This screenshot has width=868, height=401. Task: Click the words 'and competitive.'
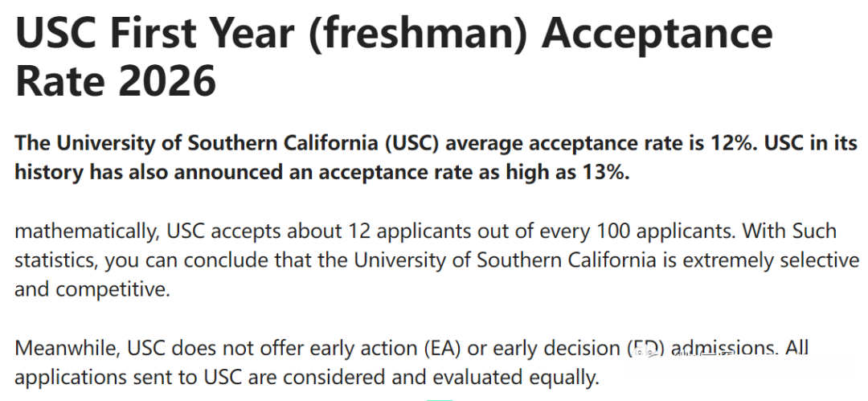92,289
